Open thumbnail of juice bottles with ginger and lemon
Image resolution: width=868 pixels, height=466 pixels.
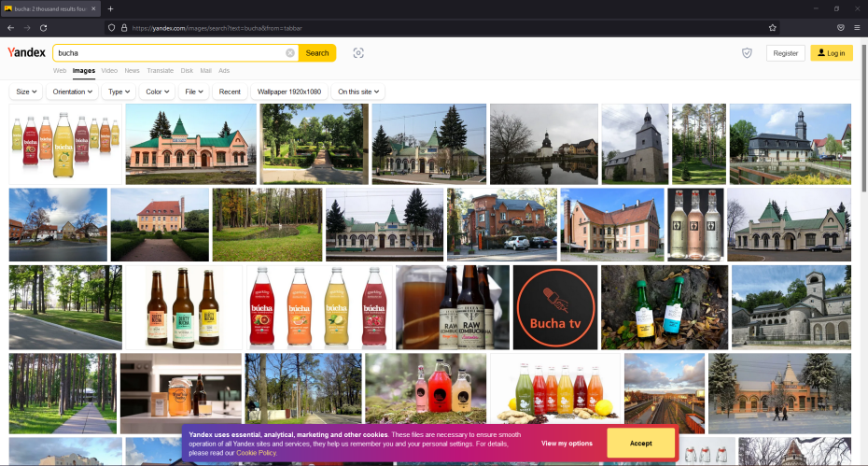pyautogui.click(x=555, y=389)
